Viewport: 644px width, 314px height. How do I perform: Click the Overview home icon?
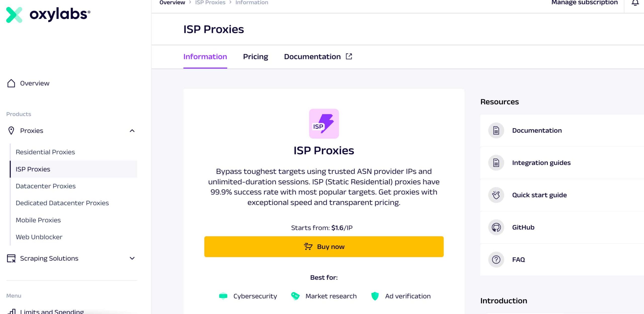coord(11,83)
